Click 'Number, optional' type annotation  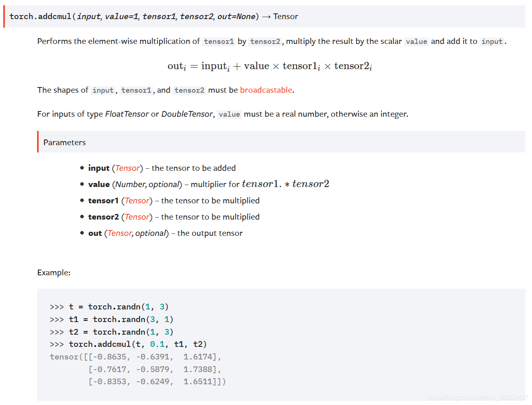coord(147,184)
